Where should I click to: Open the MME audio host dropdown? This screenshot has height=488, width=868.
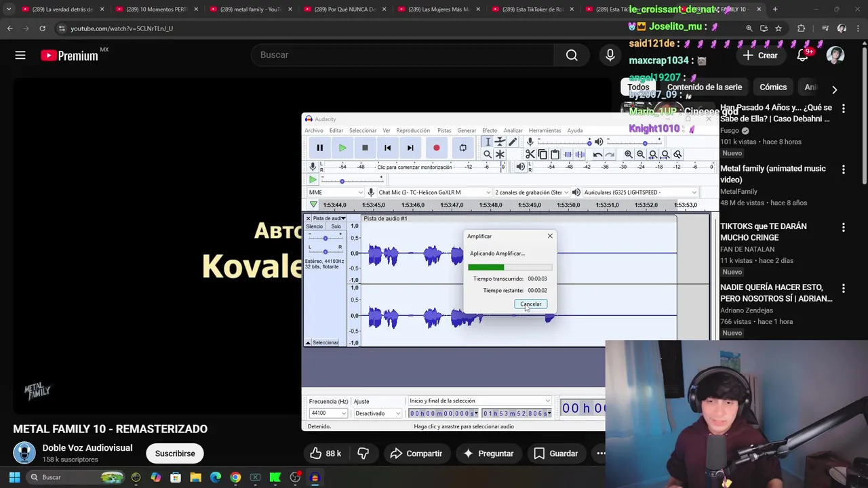coord(336,192)
